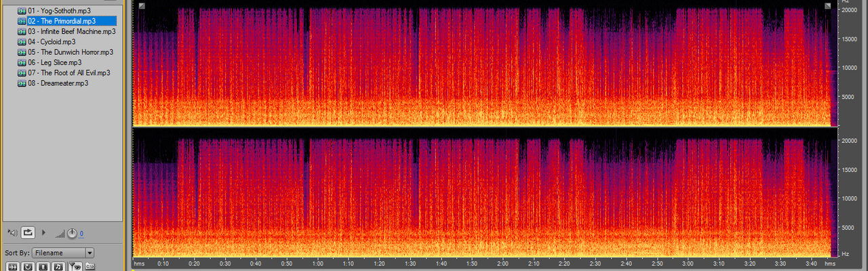The image size is (868, 271).
Task: Select file 04 - Cycloid.mp3
Action: pyautogui.click(x=47, y=41)
